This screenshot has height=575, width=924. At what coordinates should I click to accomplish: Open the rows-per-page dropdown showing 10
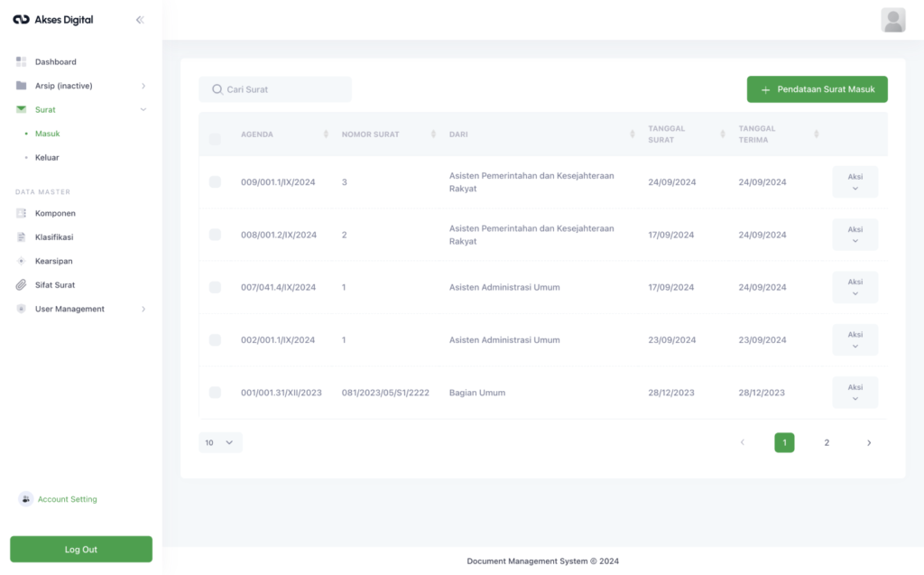(220, 442)
